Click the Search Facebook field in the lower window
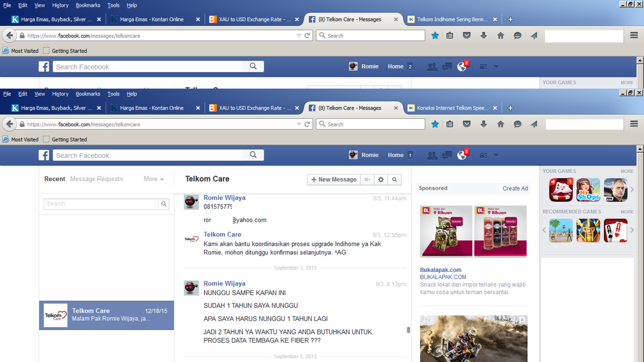The height and width of the screenshot is (362, 644). [148, 155]
